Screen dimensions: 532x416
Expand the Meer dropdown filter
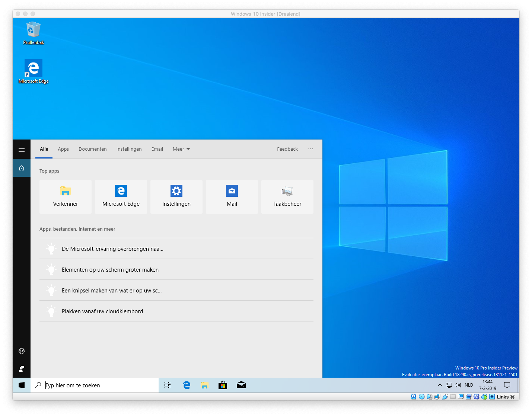click(181, 149)
